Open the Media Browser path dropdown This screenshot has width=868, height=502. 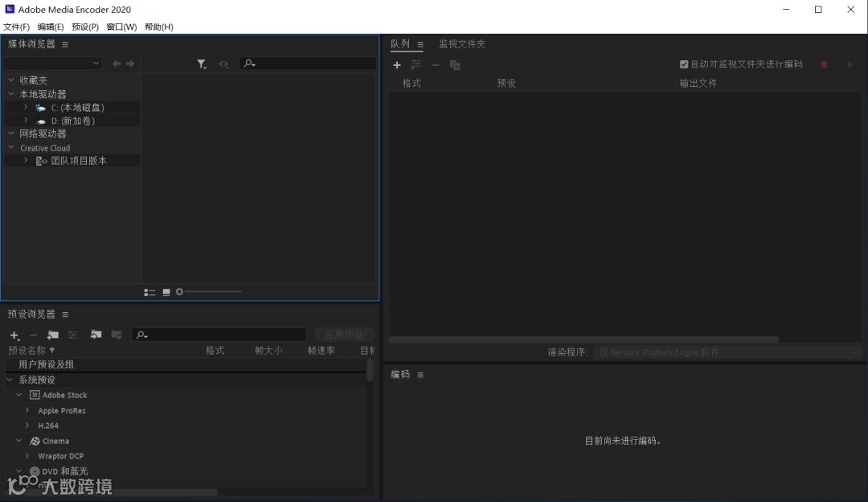(x=52, y=64)
